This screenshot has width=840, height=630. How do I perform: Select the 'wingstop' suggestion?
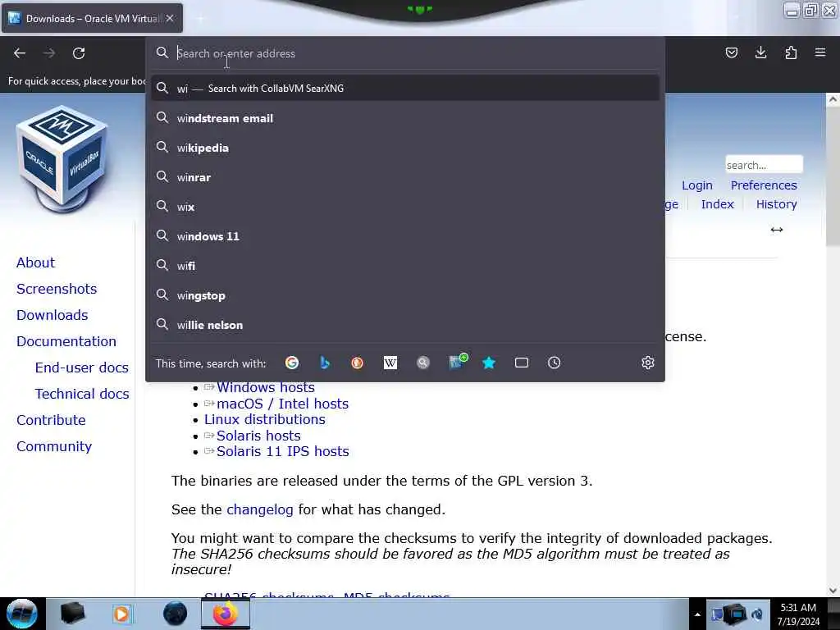tap(405, 295)
